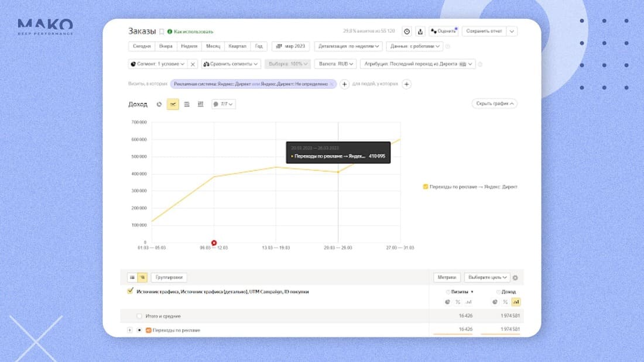Show Доход as bar chart icon
The height and width of the screenshot is (362, 644).
pos(516,302)
